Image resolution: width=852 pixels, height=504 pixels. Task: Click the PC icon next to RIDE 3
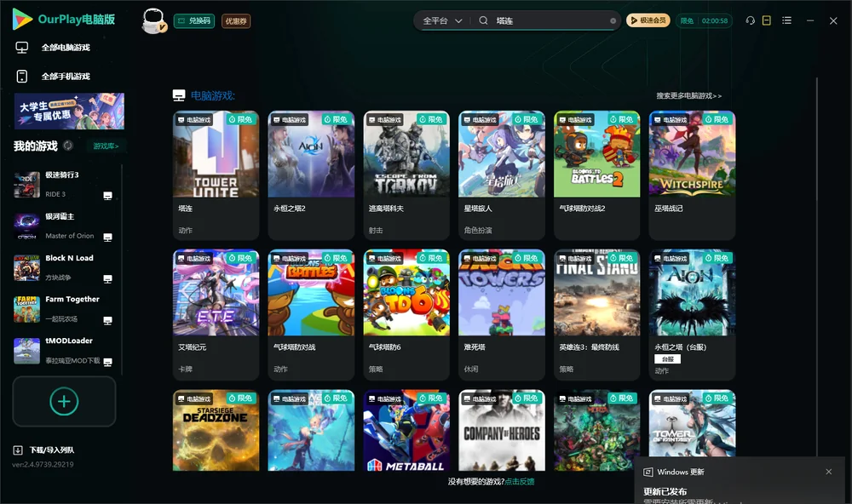pos(107,196)
